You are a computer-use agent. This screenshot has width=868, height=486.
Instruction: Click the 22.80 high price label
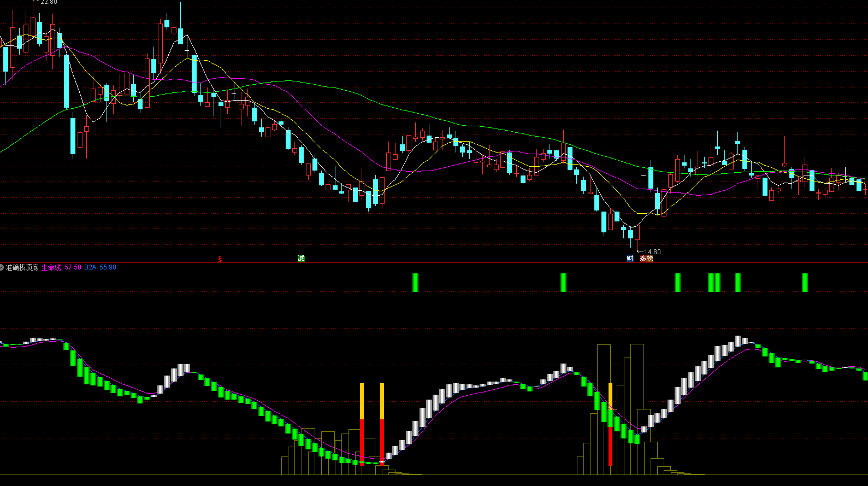(49, 2)
